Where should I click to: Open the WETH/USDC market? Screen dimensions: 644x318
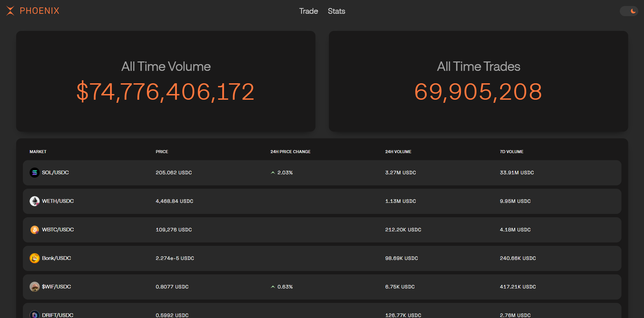[x=58, y=201]
